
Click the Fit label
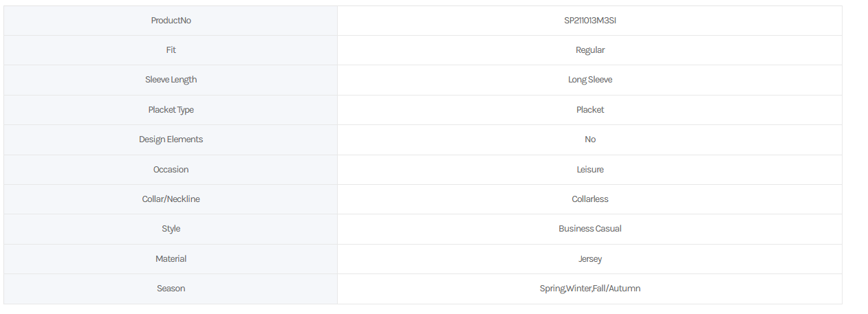click(x=171, y=50)
